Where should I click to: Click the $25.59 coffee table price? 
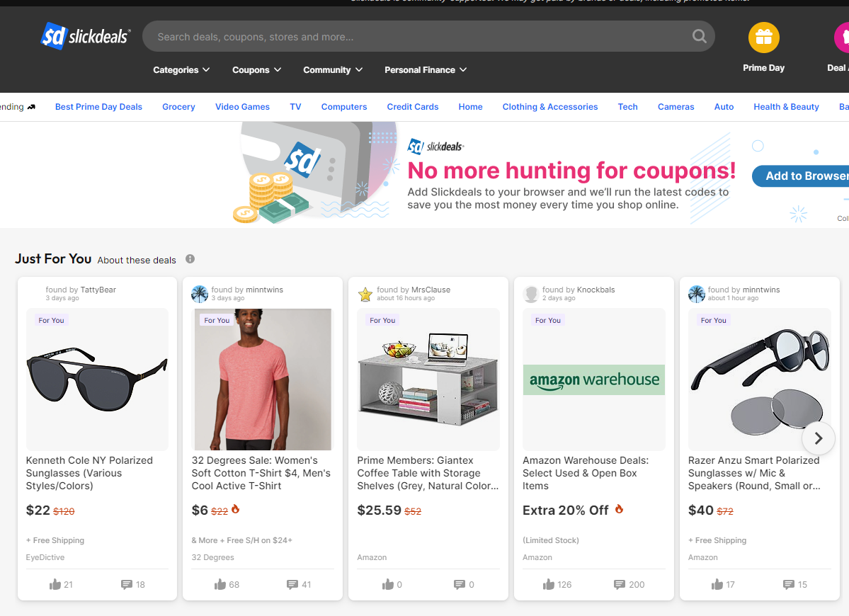379,510
